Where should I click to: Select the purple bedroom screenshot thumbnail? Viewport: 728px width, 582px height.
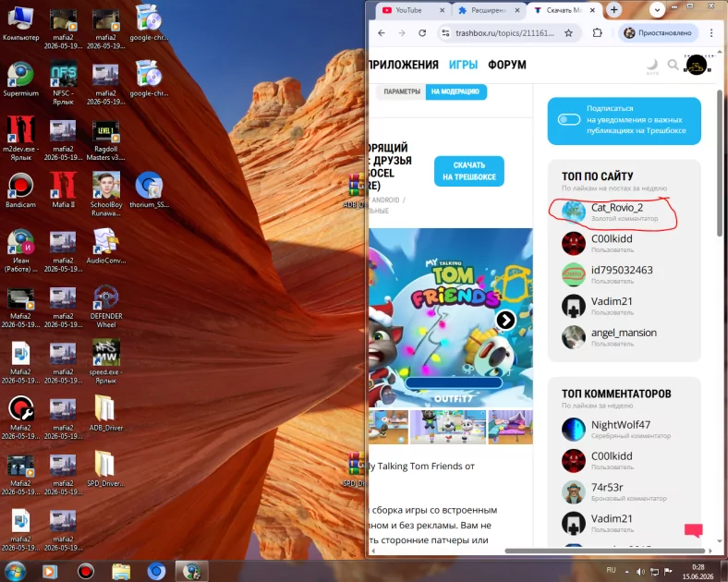pyautogui.click(x=510, y=427)
